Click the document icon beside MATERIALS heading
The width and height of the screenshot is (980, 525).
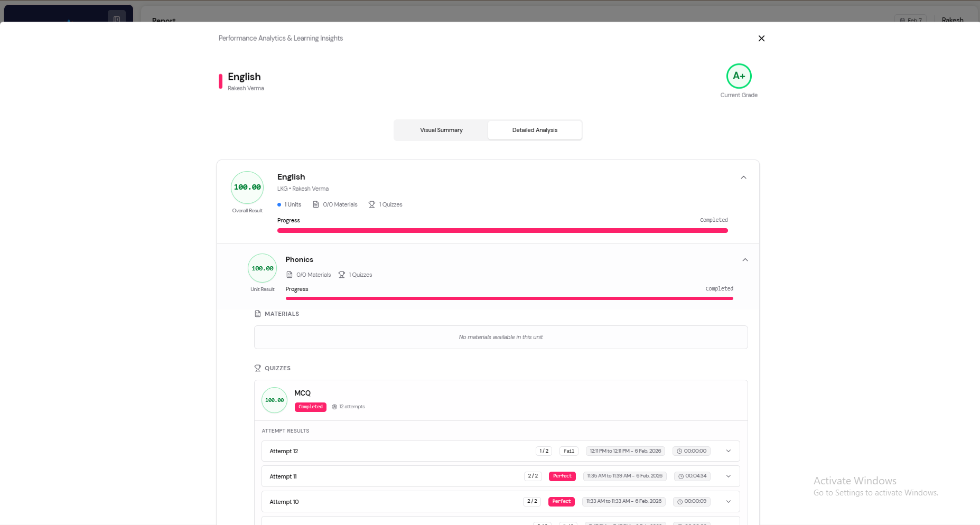coord(258,314)
